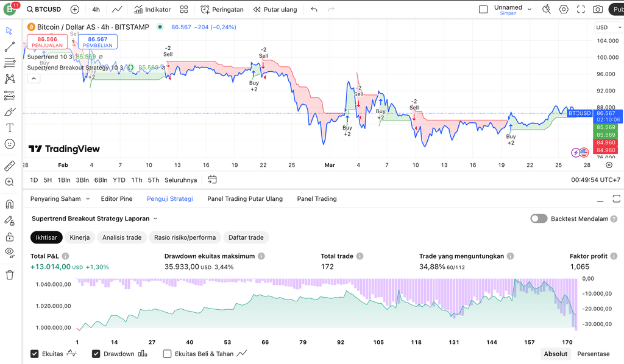Click the Persentase button

coord(593,354)
